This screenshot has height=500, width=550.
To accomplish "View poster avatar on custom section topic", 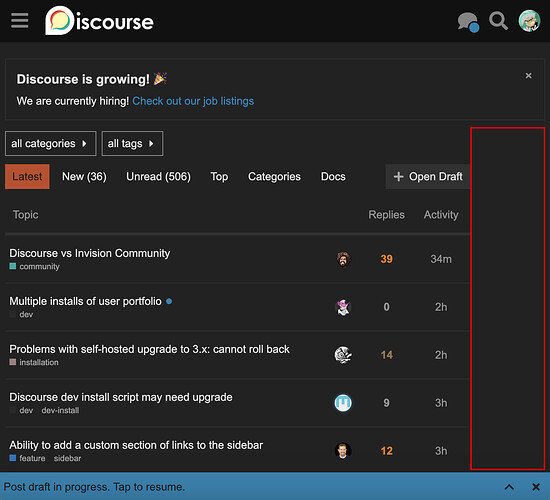I will pyautogui.click(x=343, y=451).
